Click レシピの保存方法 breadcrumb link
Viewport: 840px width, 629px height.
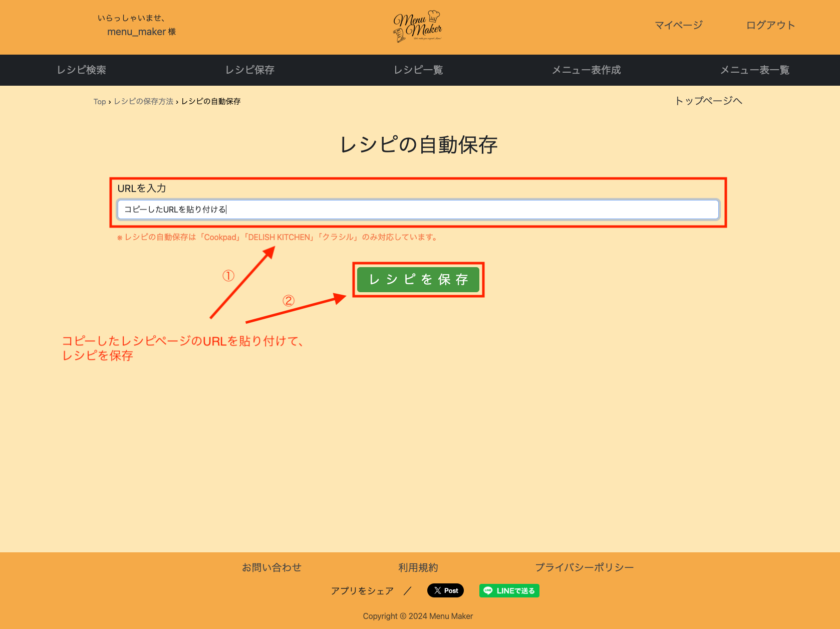[x=143, y=101]
